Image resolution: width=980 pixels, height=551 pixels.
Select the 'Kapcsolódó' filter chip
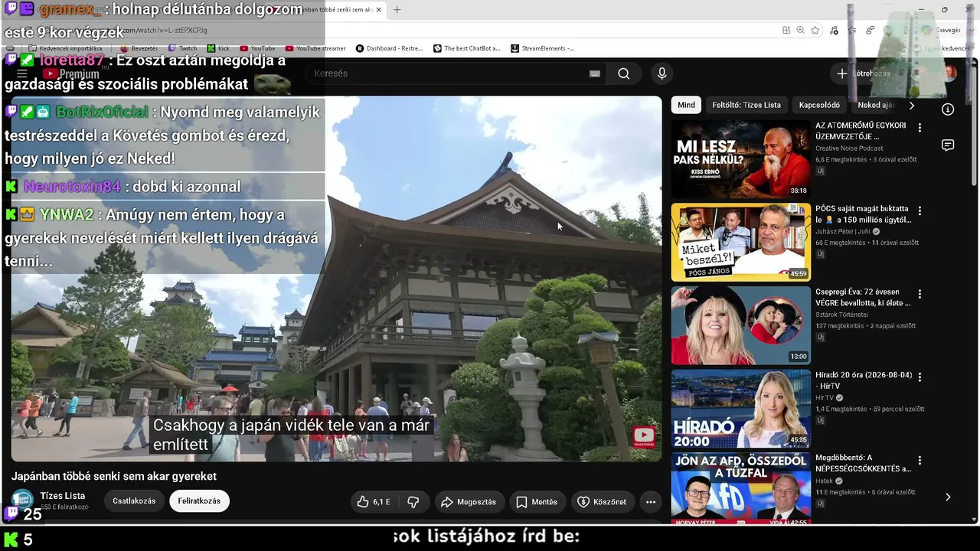click(x=819, y=105)
